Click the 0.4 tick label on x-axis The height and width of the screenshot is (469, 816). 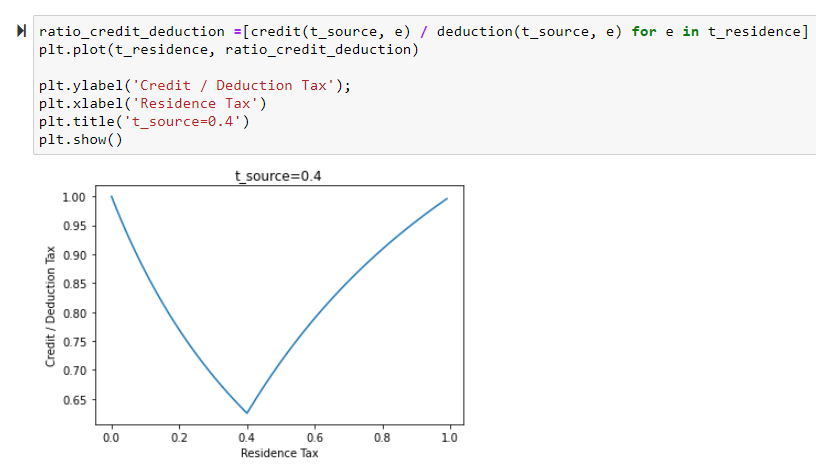246,437
